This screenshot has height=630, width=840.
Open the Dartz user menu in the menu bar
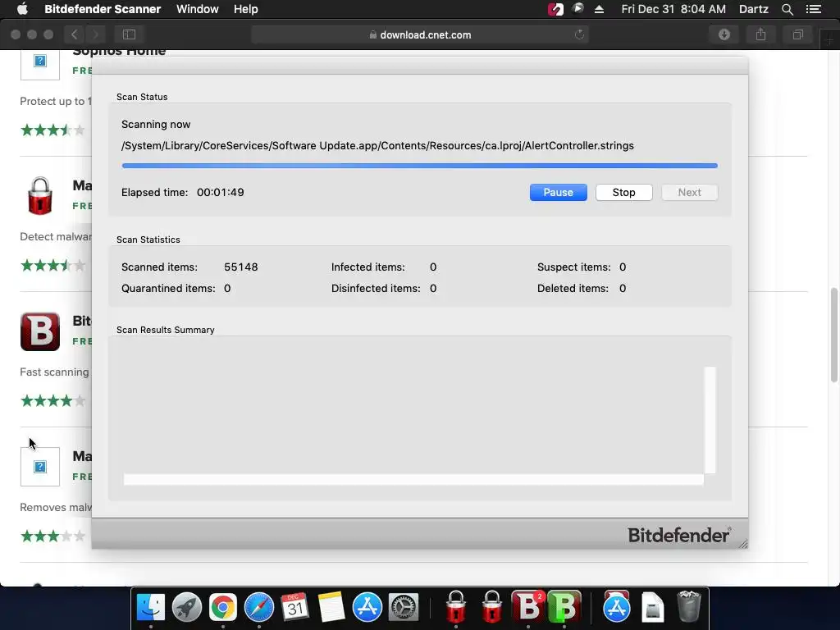click(x=753, y=9)
